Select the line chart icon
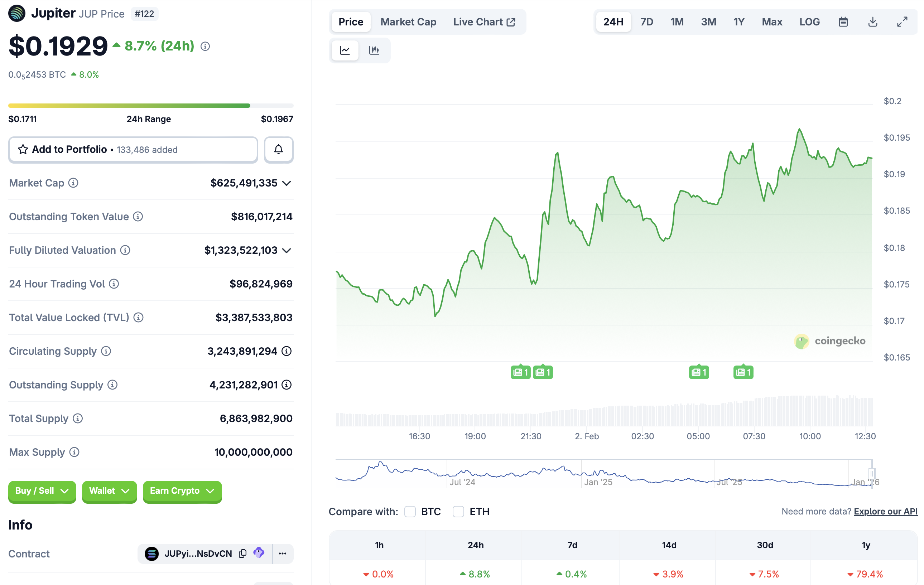 point(344,50)
